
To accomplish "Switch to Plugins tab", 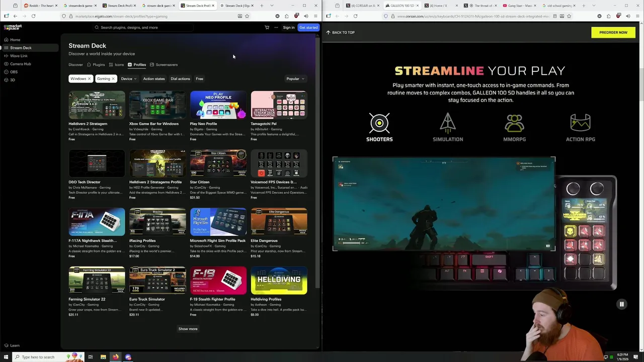I will click(x=96, y=64).
